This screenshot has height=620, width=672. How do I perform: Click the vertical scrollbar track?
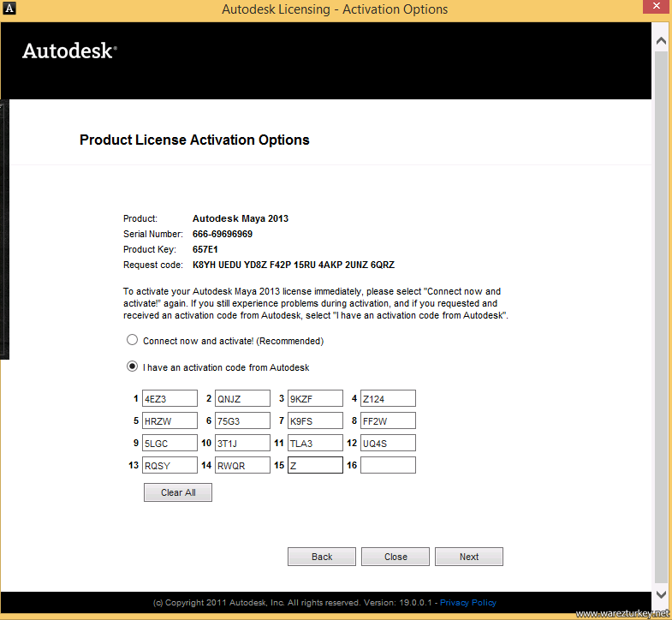pyautogui.click(x=661, y=318)
